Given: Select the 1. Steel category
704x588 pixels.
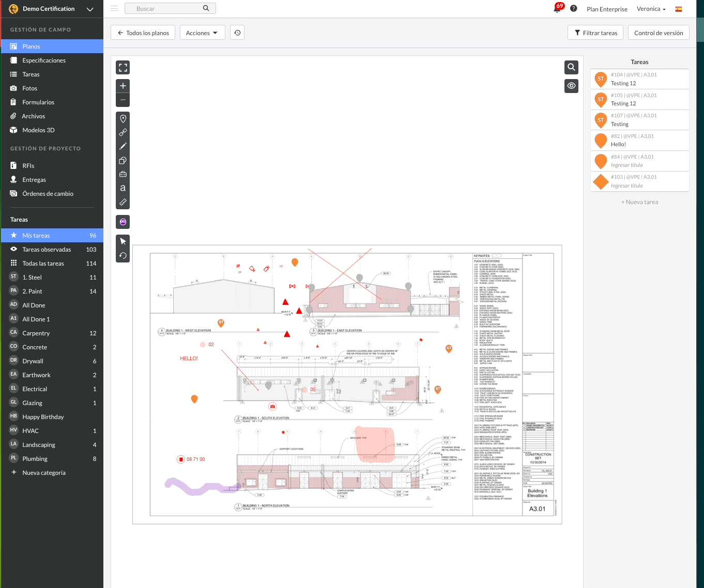Looking at the screenshot, I should click(52, 277).
